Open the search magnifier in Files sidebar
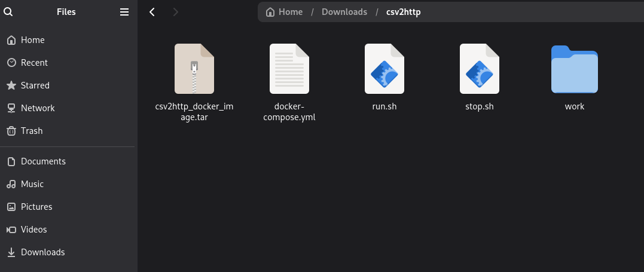The width and height of the screenshot is (644, 272). [8, 12]
